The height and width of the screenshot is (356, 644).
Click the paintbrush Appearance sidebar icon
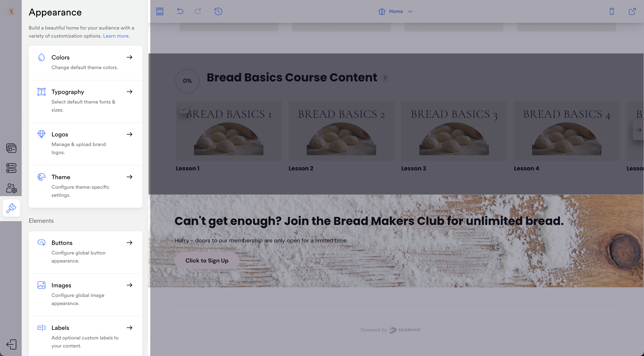(x=11, y=208)
